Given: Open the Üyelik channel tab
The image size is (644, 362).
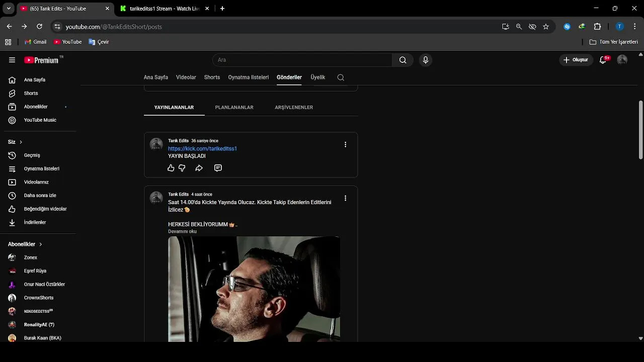Looking at the screenshot, I should click(318, 77).
